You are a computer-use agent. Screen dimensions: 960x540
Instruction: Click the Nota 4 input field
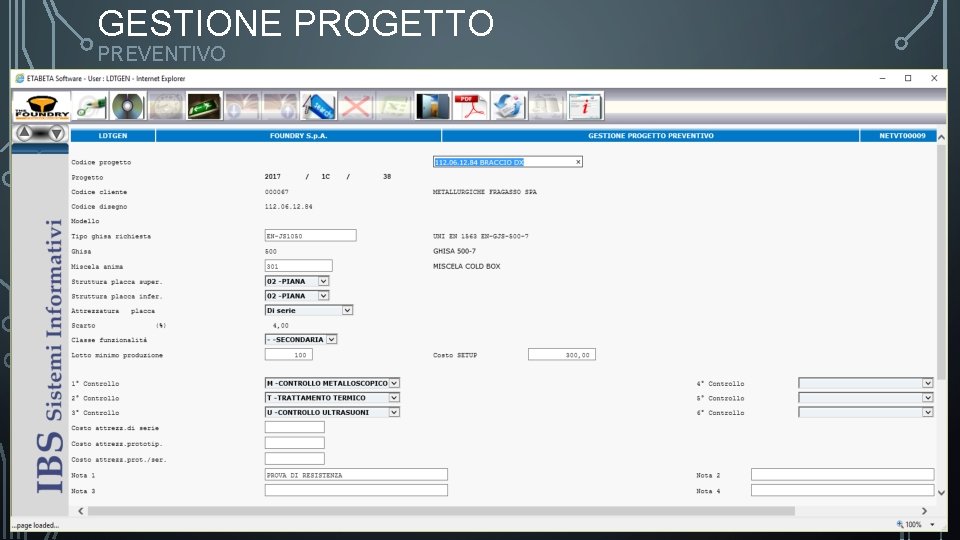(842, 490)
